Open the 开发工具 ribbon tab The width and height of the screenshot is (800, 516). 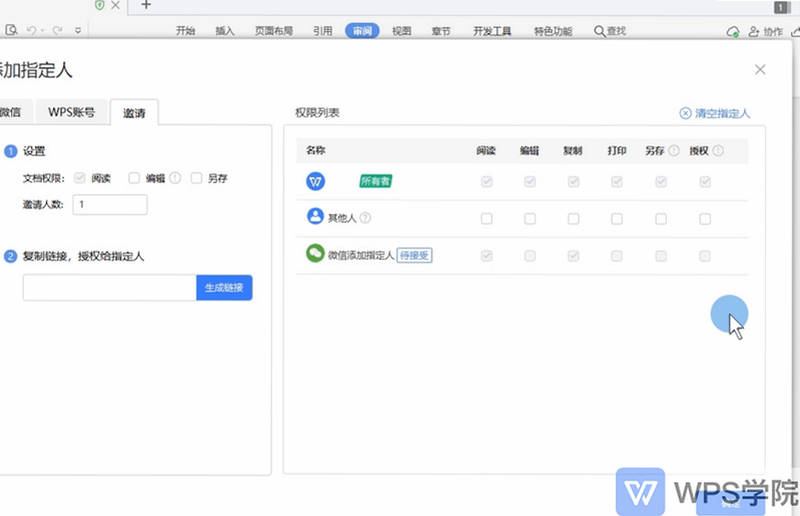[492, 31]
